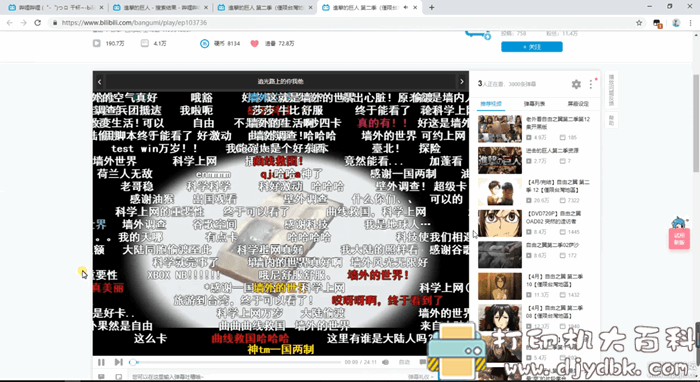Click the heart 追番 72.8万 icon

tap(254, 44)
